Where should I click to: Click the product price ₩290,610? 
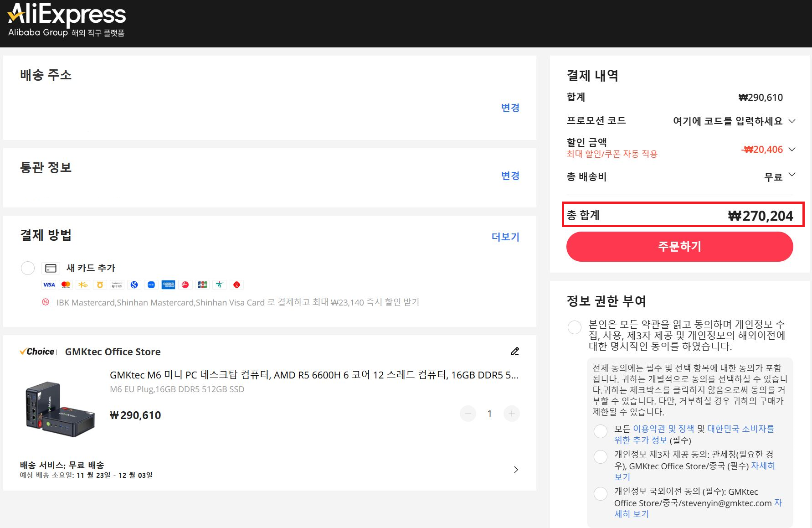[135, 415]
